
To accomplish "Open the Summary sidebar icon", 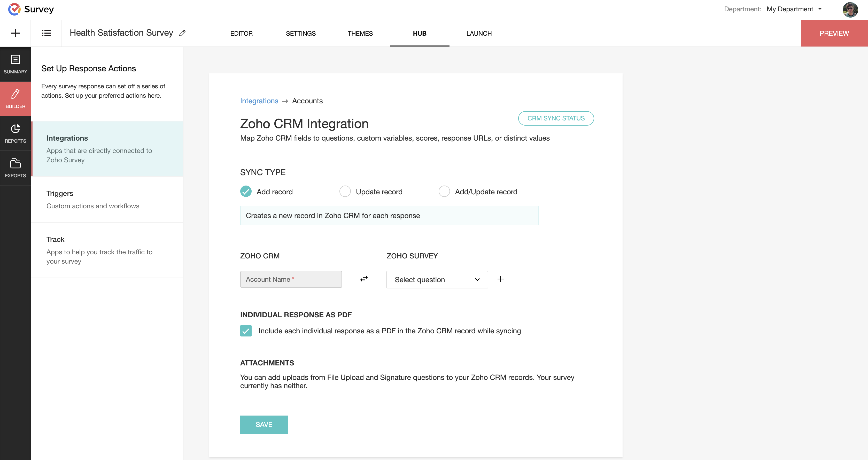I will [15, 64].
